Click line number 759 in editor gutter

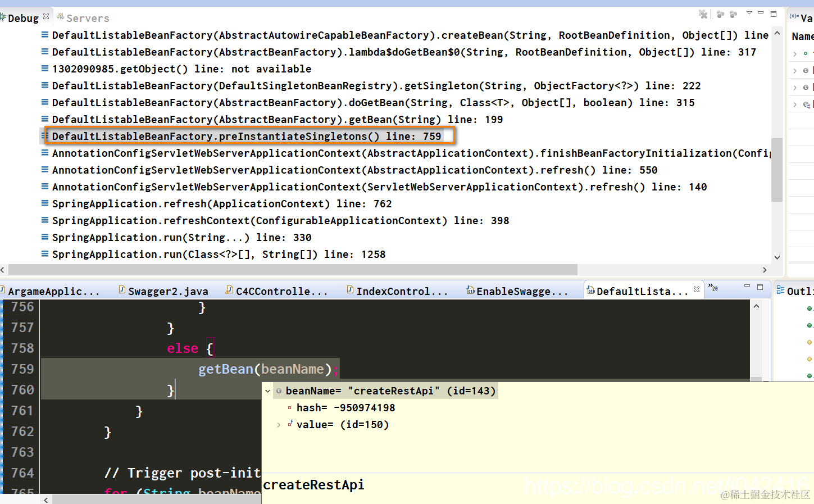[x=22, y=369]
